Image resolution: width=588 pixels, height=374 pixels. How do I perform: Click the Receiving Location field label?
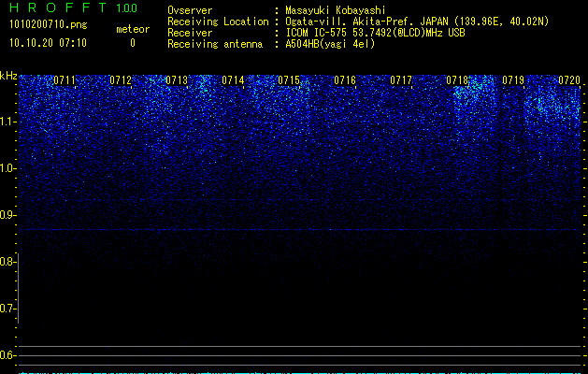click(x=218, y=22)
